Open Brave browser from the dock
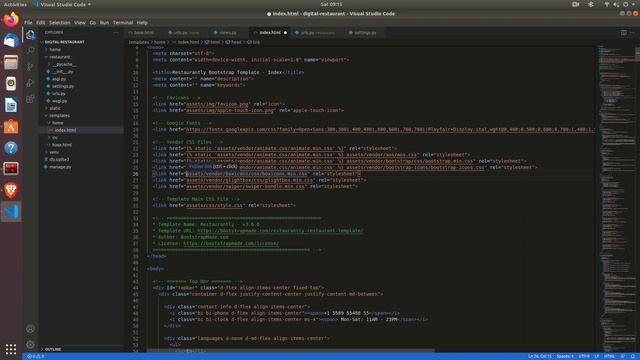 11,190
